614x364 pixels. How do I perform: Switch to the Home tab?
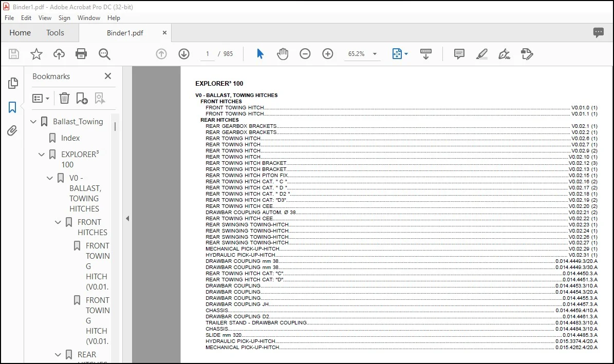pyautogui.click(x=20, y=32)
